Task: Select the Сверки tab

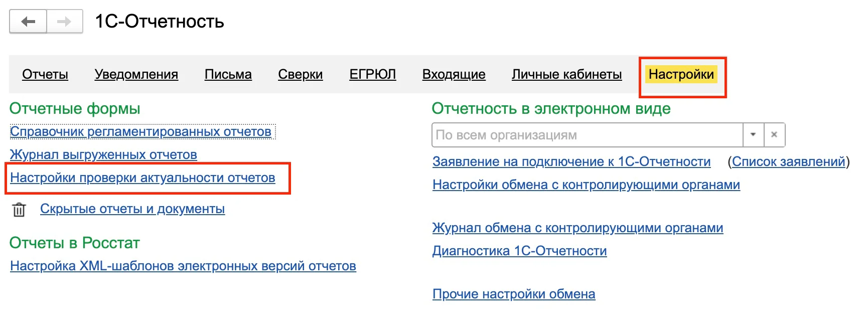Action: [301, 74]
